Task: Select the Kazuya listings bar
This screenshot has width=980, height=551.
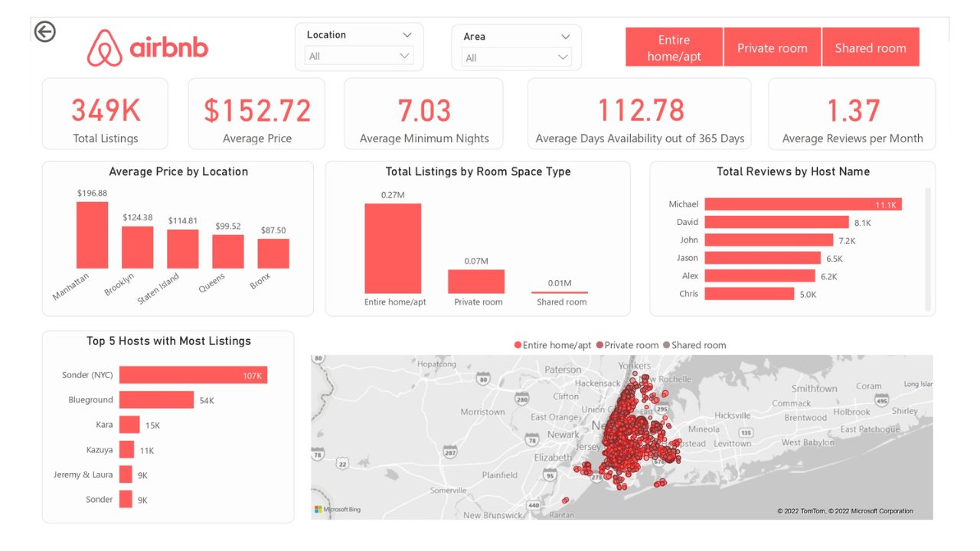Action: pos(126,449)
